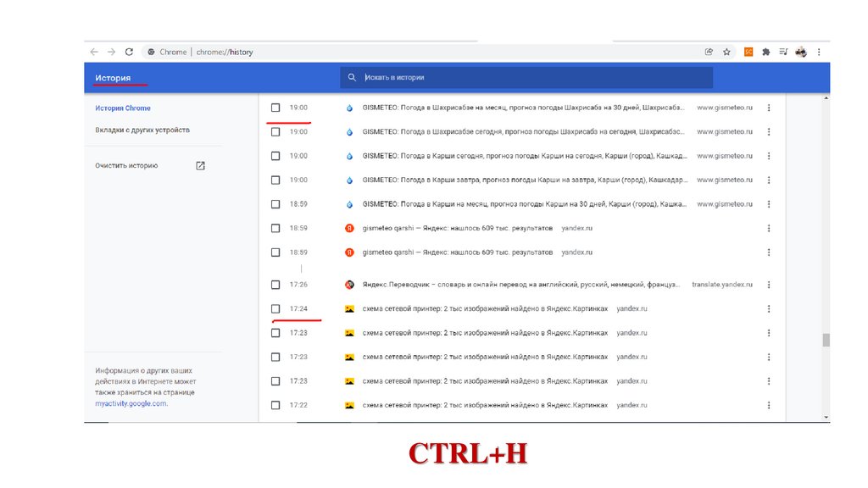Focus the Искать в истории search field
Image resolution: width=868 pixels, height=488 pixels.
[526, 77]
